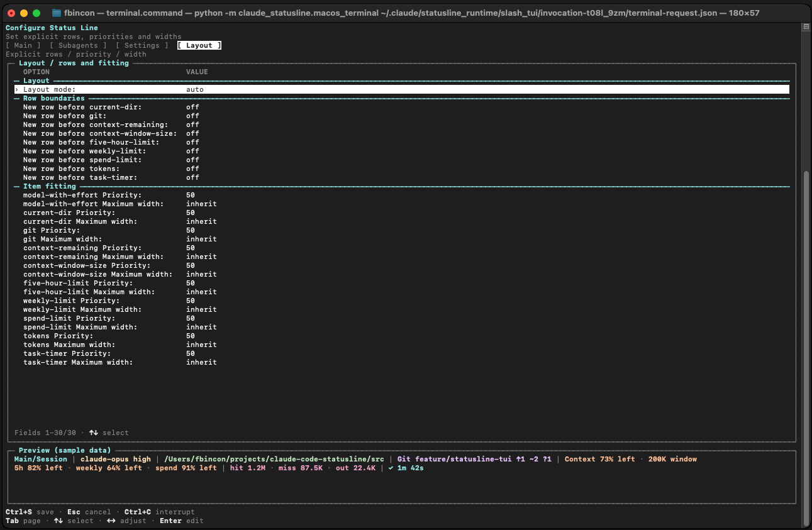
Task: Toggle New row before five-hour-limit
Action: 401,142
